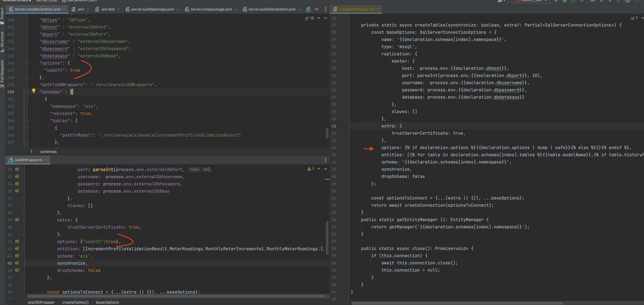The height and width of the screenshot is (305, 644).
Task: Close the aisDBWrapper.ts tab
Action: coord(46,160)
